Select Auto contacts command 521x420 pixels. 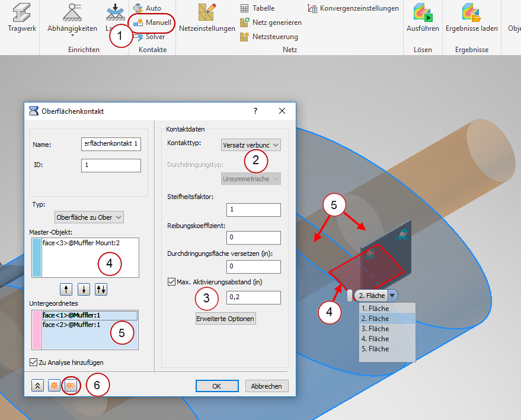point(148,8)
